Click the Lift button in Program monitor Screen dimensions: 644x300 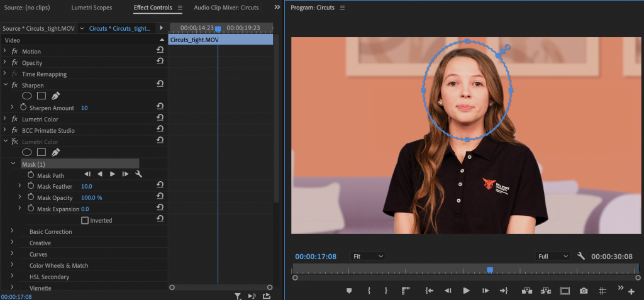tap(526, 291)
